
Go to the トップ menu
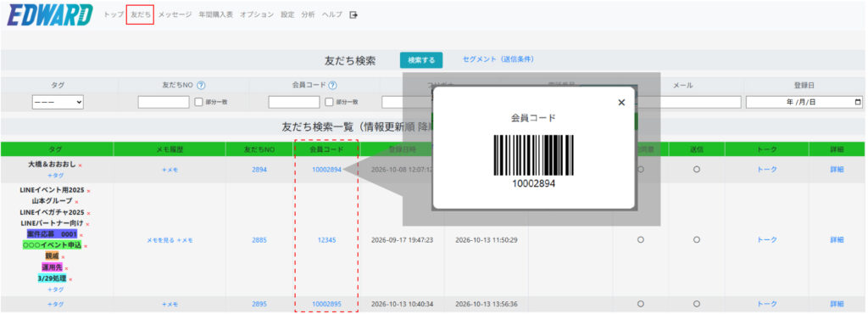[114, 15]
